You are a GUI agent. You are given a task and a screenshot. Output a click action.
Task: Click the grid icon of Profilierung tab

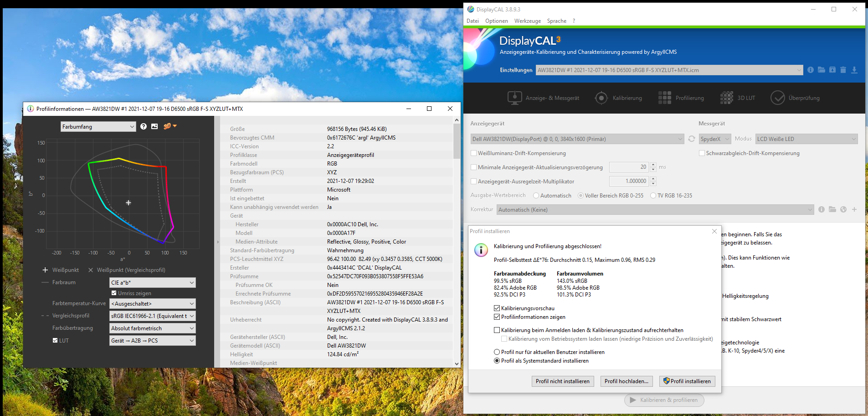(665, 98)
